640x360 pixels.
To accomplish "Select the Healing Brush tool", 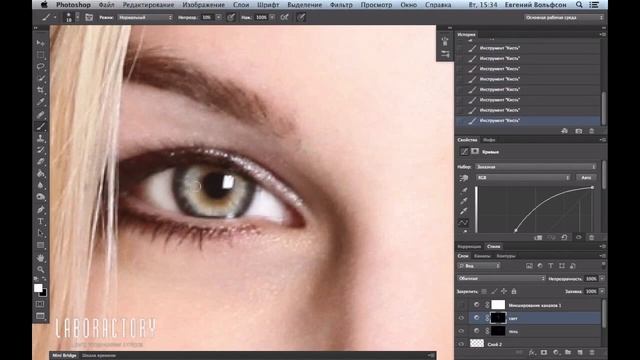I will click(40, 115).
